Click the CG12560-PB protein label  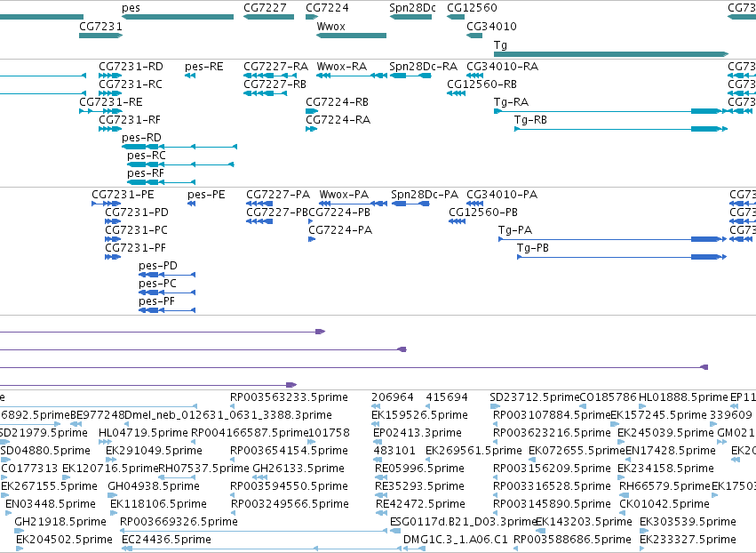pyautogui.click(x=483, y=212)
